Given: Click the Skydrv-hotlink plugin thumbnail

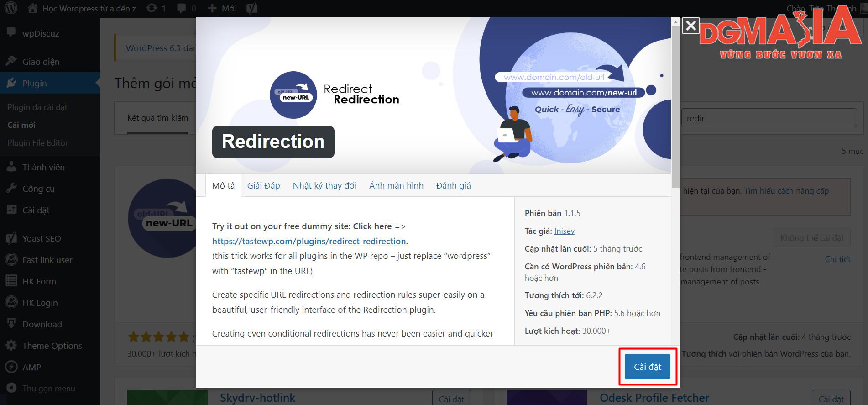Looking at the screenshot, I should pos(167,397).
